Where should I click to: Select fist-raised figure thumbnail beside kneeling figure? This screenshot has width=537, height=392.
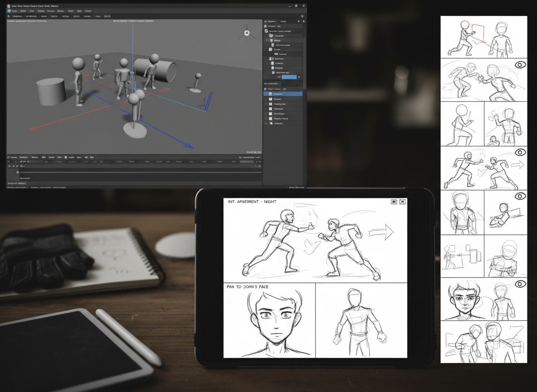pyautogui.click(x=506, y=124)
